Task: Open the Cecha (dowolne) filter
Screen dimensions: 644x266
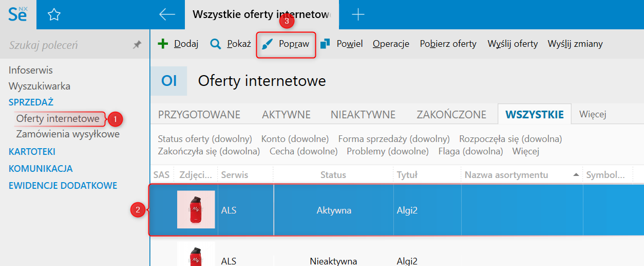Action: [304, 151]
